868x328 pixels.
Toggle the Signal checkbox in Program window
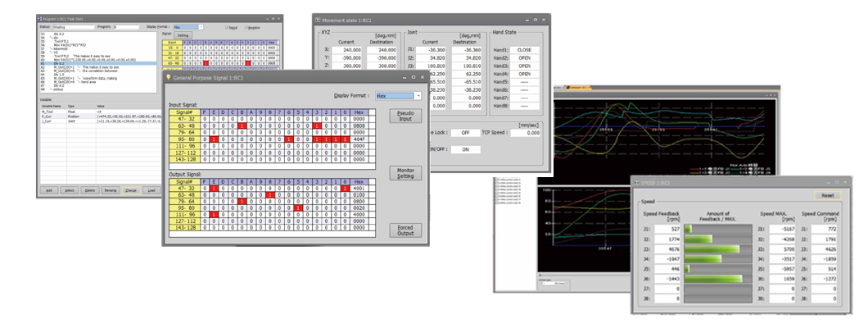coord(228,27)
